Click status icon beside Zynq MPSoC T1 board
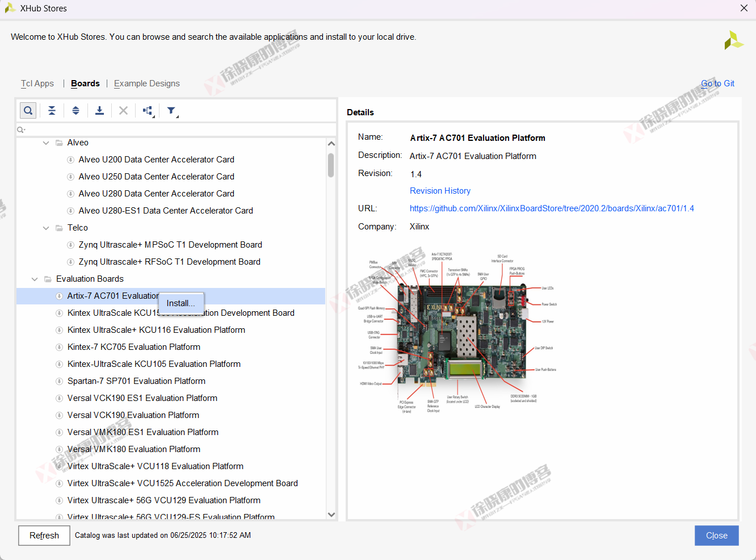Viewport: 756px width, 560px height. pos(71,245)
